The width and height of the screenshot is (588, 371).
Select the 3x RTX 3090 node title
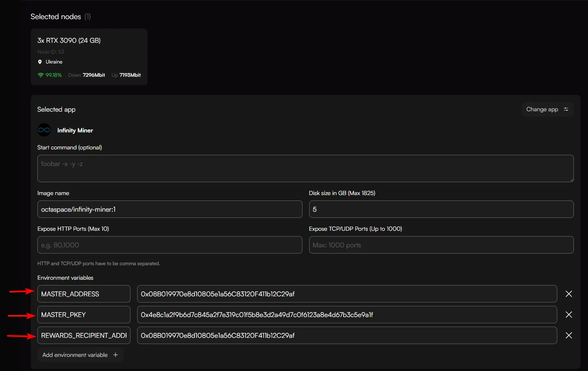pyautogui.click(x=69, y=40)
